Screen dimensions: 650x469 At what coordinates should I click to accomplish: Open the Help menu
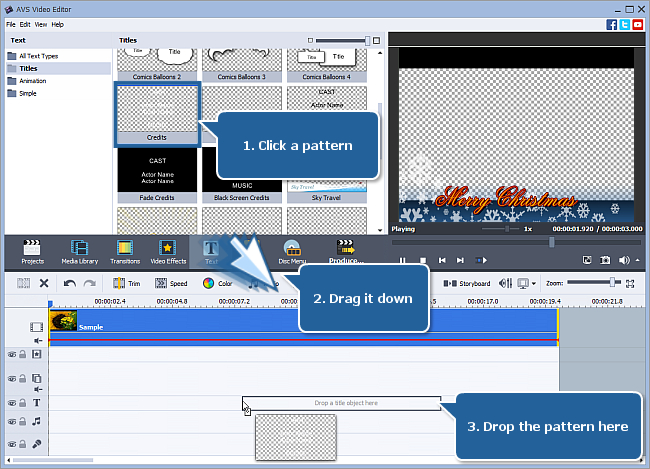click(x=58, y=24)
